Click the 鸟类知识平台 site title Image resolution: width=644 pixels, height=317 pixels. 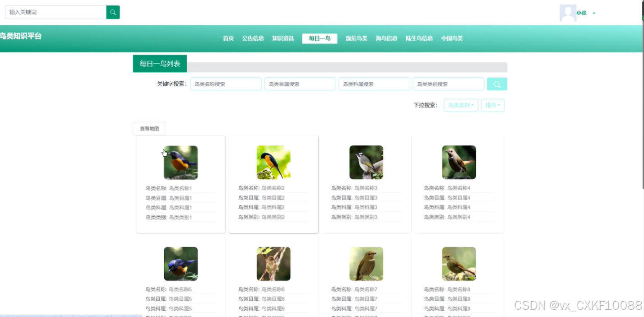click(21, 36)
